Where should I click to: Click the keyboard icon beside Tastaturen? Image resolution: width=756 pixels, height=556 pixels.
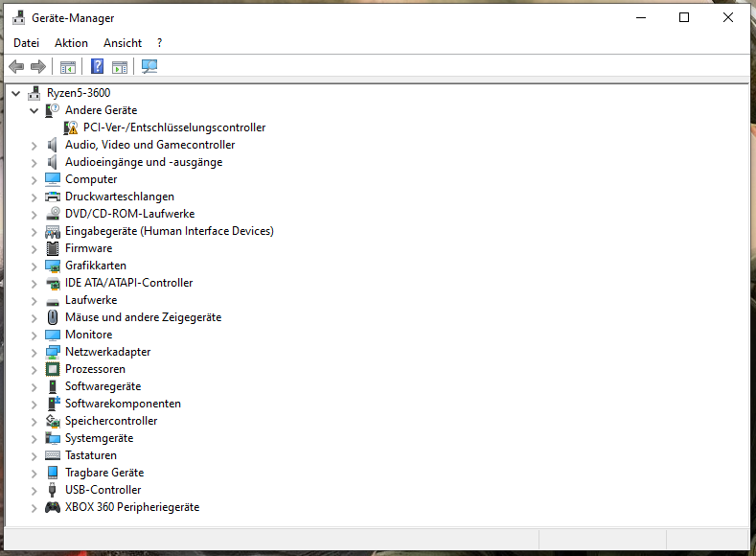[x=53, y=455]
